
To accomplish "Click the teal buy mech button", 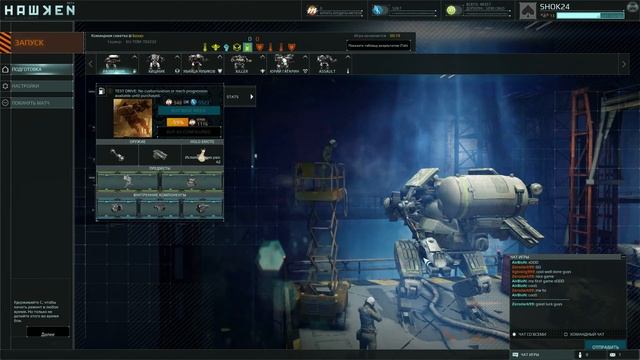I will [189, 111].
